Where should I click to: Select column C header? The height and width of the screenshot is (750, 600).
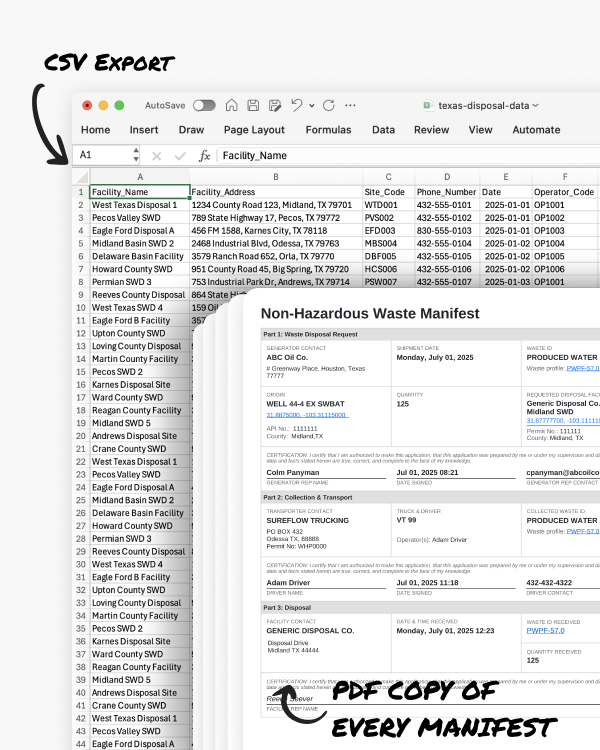[x=389, y=177]
